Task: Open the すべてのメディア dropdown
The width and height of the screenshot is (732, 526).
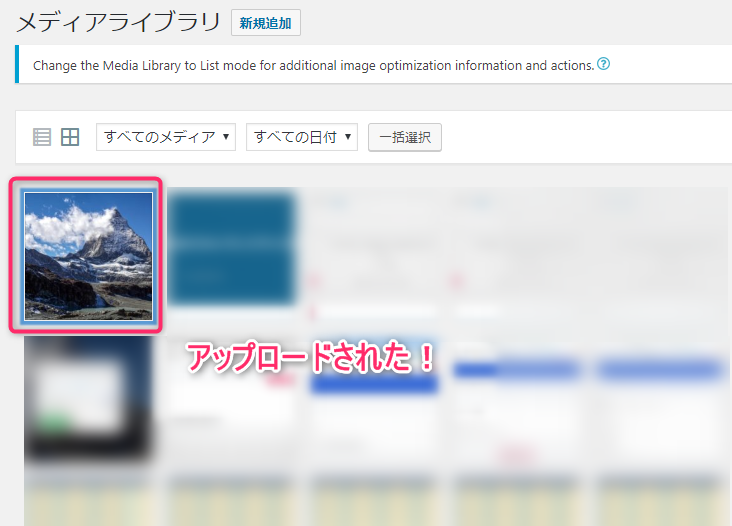Action: 166,137
